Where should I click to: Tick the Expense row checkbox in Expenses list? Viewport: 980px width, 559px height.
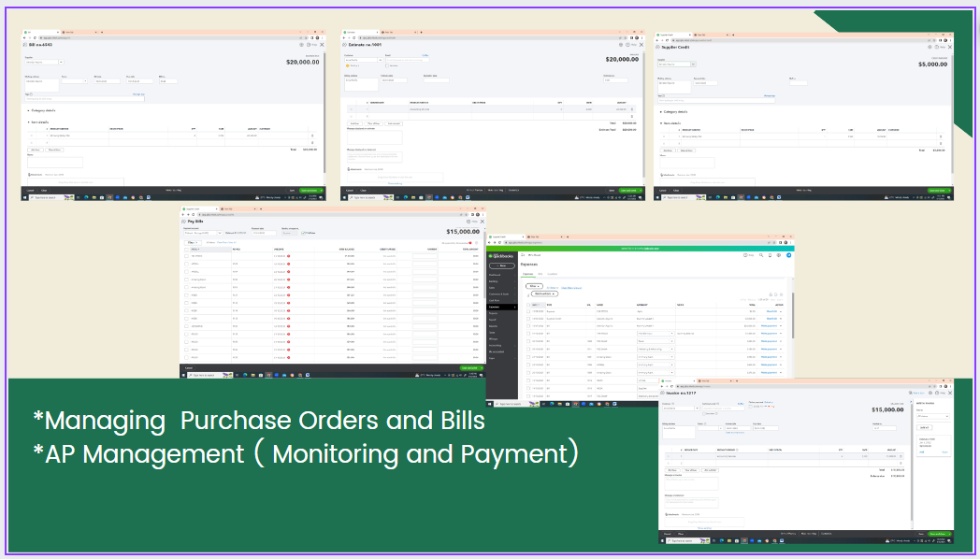[x=528, y=311]
